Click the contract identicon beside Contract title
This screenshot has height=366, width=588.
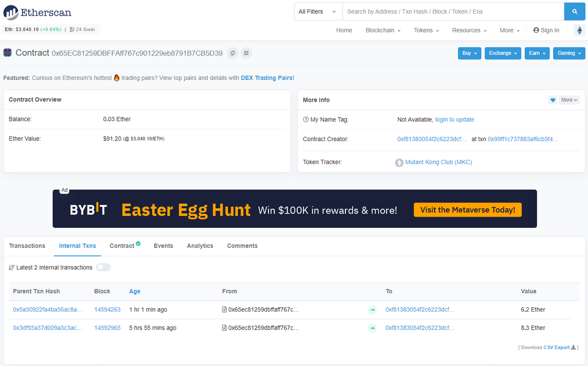[x=8, y=52]
